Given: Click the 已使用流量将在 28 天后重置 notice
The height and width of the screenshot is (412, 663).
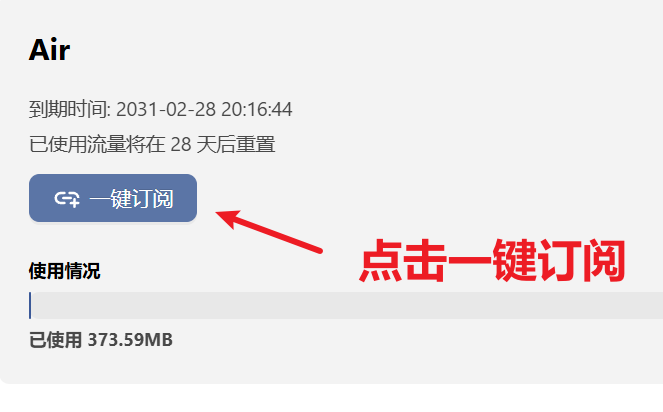Looking at the screenshot, I should click(152, 144).
